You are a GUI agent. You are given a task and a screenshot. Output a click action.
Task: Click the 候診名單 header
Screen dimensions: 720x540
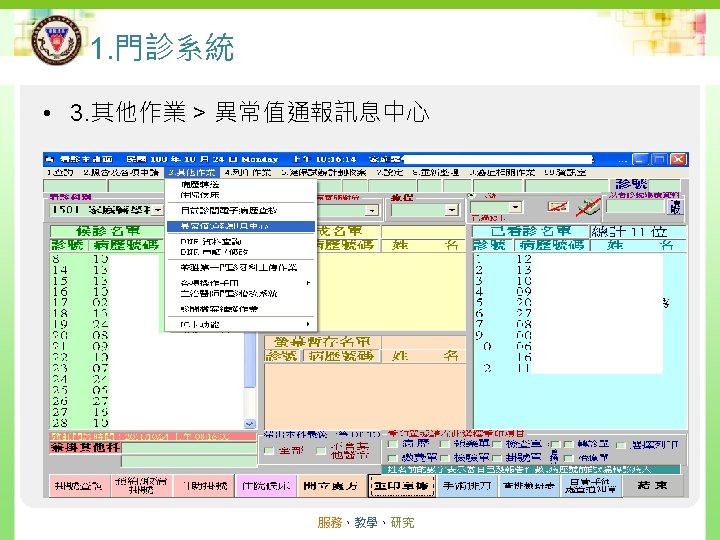[107, 231]
